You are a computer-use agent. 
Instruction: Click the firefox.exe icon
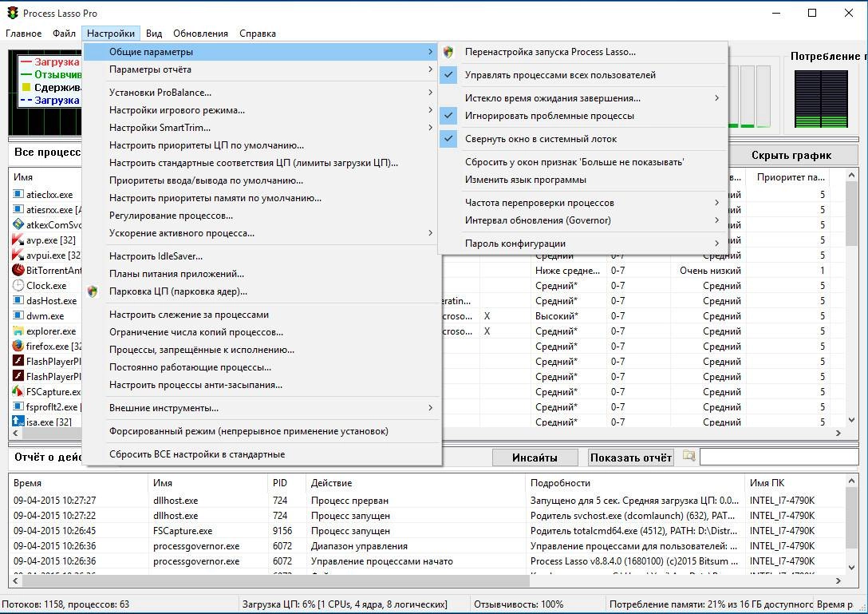point(18,346)
